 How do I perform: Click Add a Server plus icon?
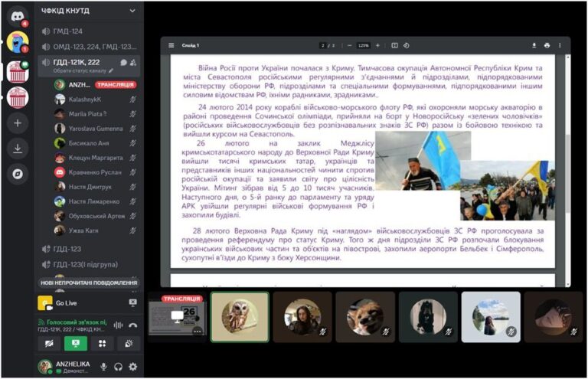click(x=17, y=123)
